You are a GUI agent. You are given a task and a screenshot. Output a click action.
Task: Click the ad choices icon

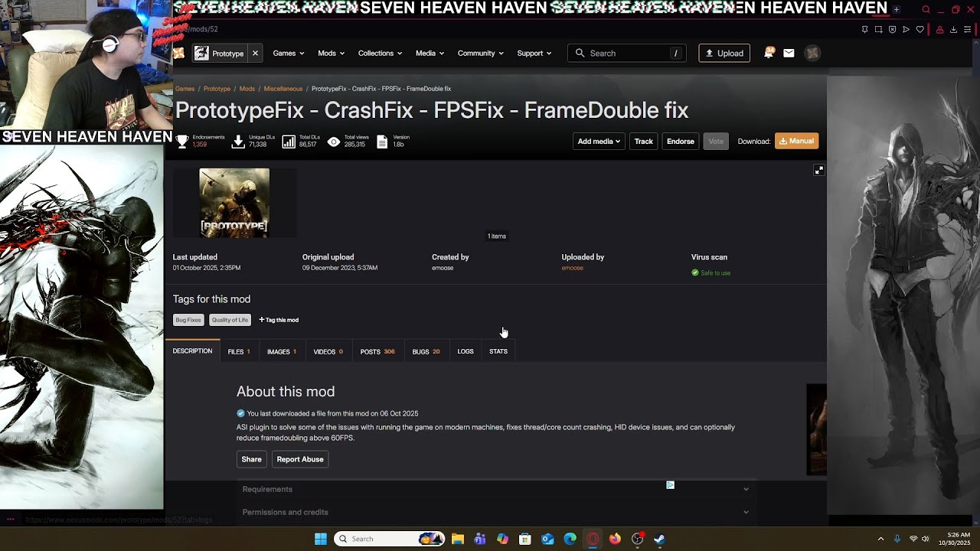(x=670, y=484)
